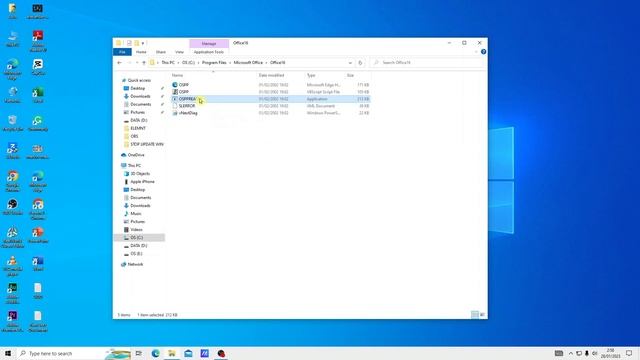Select This PC in navigation pane
This screenshot has width=640, height=360.
pos(134,165)
